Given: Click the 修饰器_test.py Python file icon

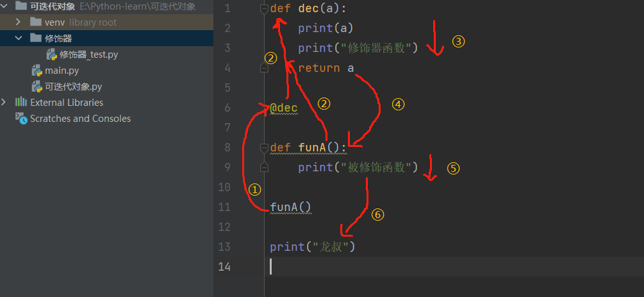Looking at the screenshot, I should [x=52, y=55].
